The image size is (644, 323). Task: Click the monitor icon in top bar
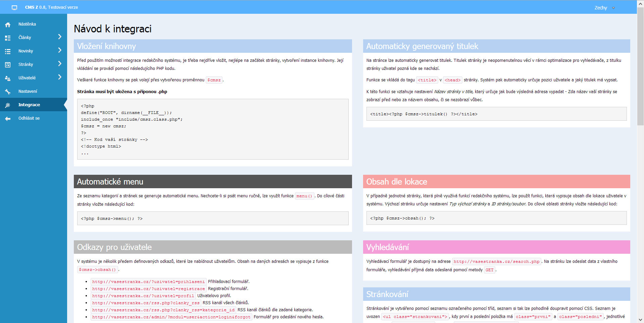(x=14, y=7)
